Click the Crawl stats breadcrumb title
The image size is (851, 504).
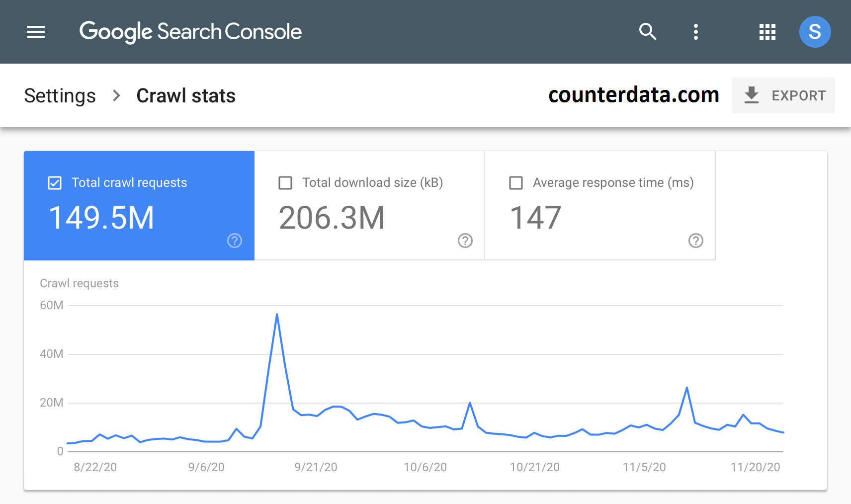point(186,95)
